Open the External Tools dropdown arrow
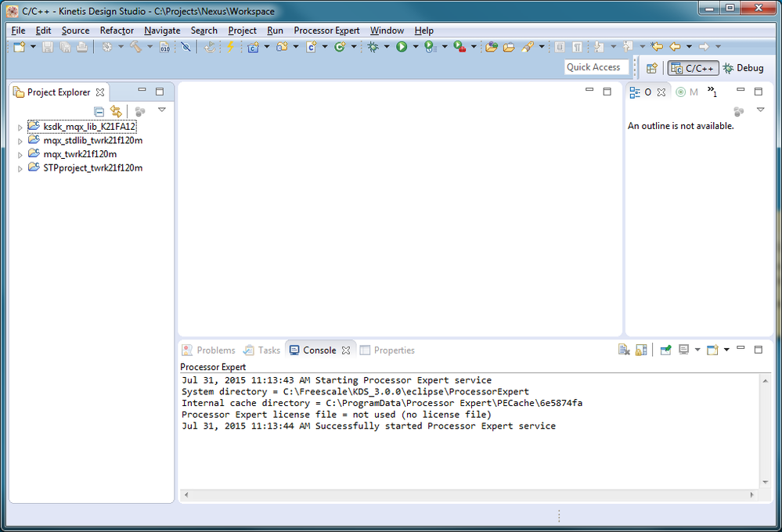 [x=474, y=47]
